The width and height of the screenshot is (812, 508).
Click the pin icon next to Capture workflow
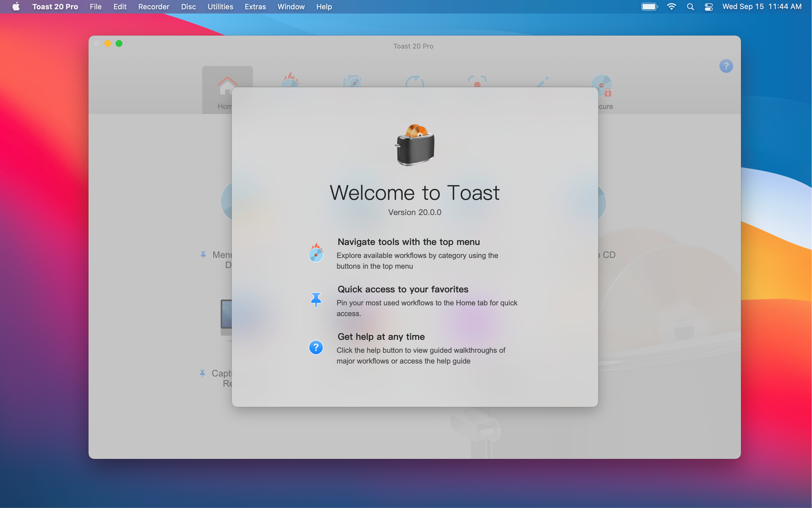point(202,373)
